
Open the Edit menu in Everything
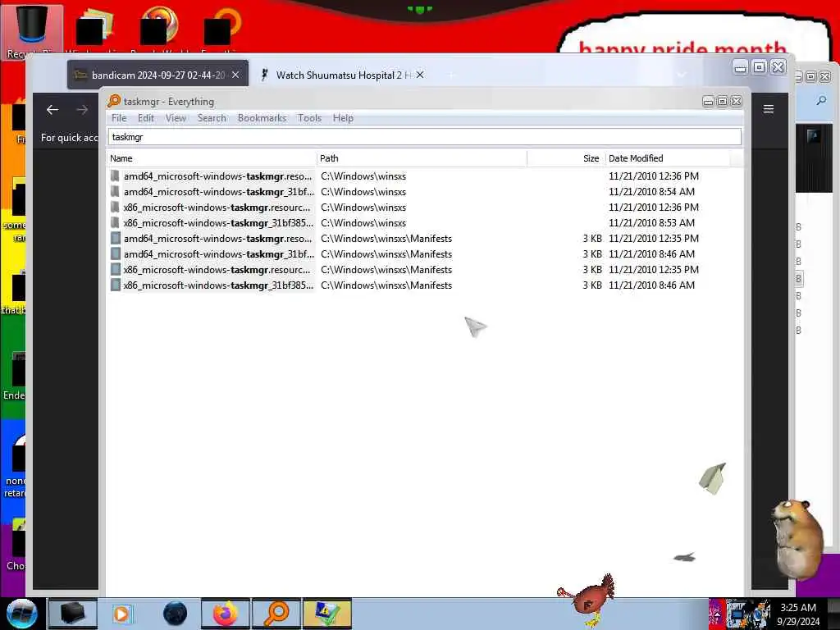tap(146, 118)
